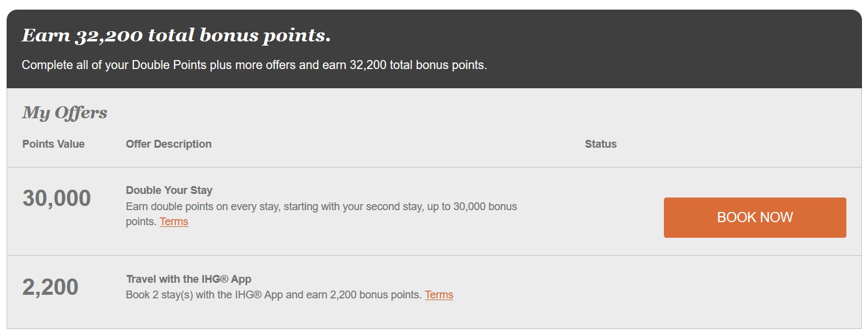
Task: Click the Offer Description column header
Action: pyautogui.click(x=169, y=144)
